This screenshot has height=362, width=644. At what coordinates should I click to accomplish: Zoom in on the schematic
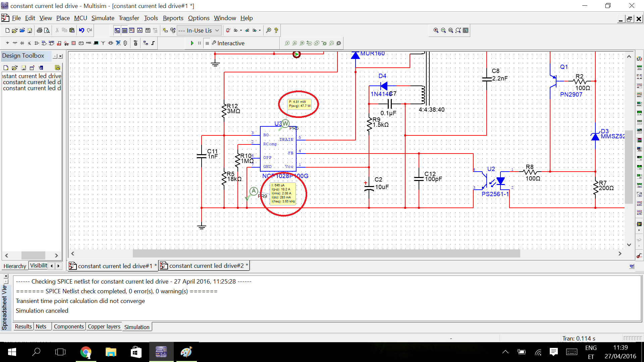(x=436, y=31)
